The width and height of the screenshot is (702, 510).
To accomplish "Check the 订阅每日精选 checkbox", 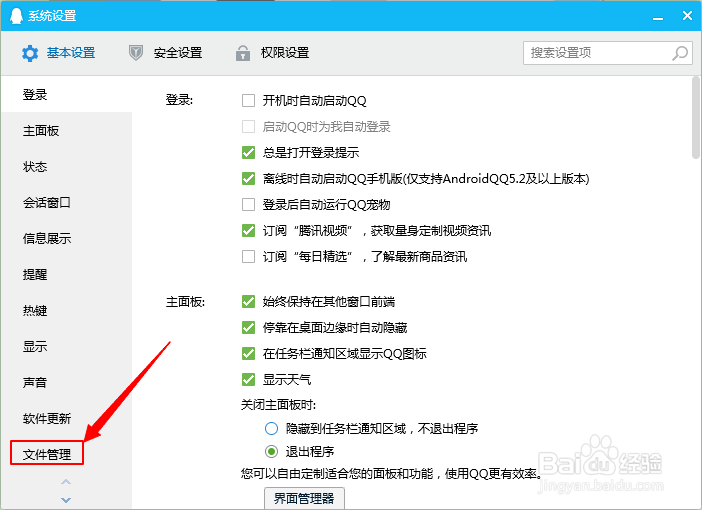I will 248,257.
